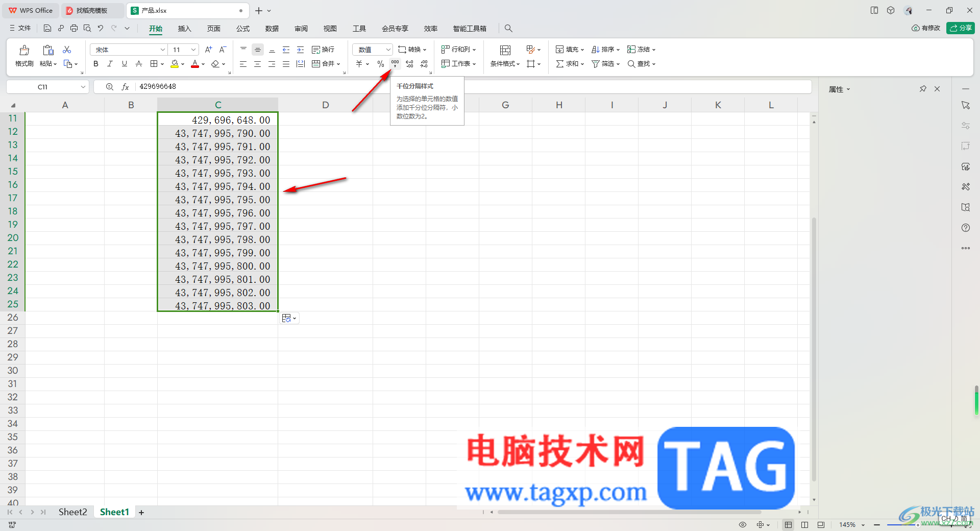Decrease font size with A- icon
The height and width of the screenshot is (531, 980).
(223, 50)
